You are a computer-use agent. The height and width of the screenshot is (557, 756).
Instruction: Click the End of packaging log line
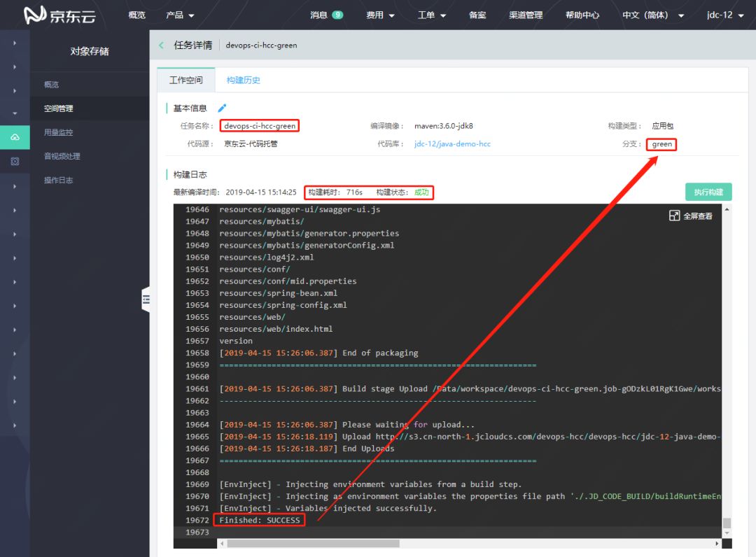point(318,353)
